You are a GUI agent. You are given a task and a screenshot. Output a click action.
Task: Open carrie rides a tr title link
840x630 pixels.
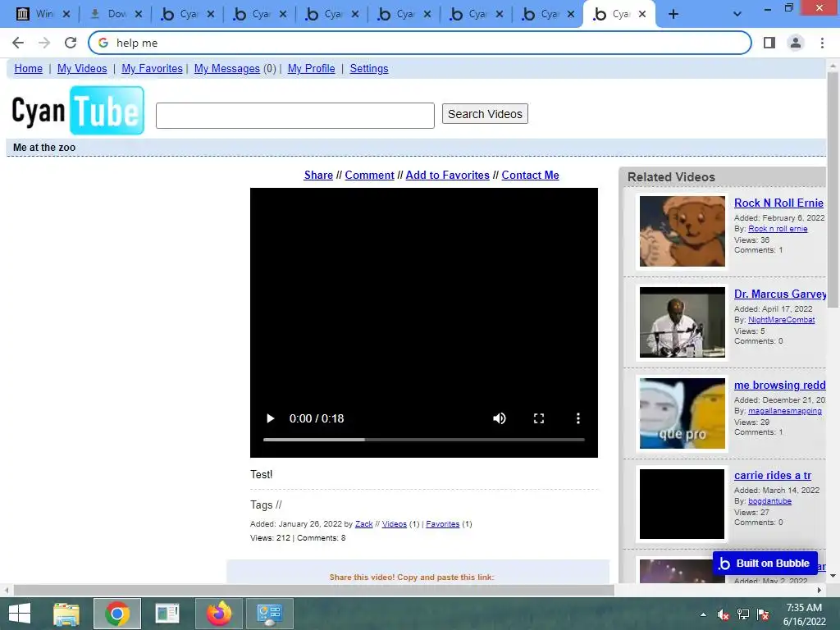pos(773,475)
